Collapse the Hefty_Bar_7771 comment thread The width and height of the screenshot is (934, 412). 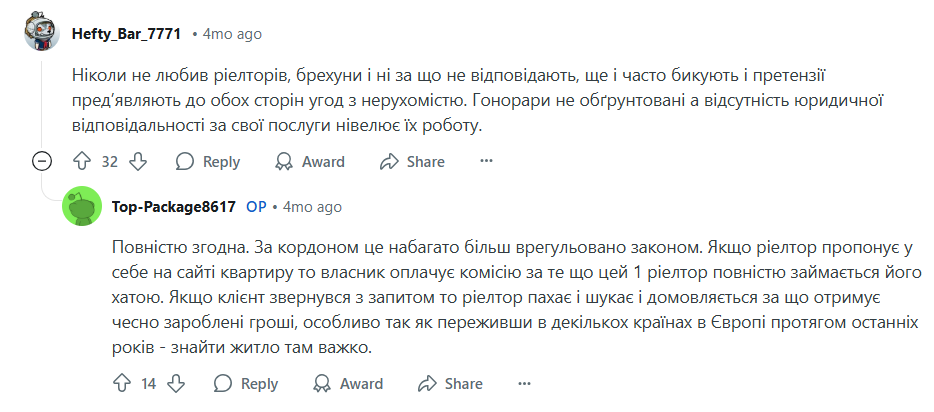42,162
